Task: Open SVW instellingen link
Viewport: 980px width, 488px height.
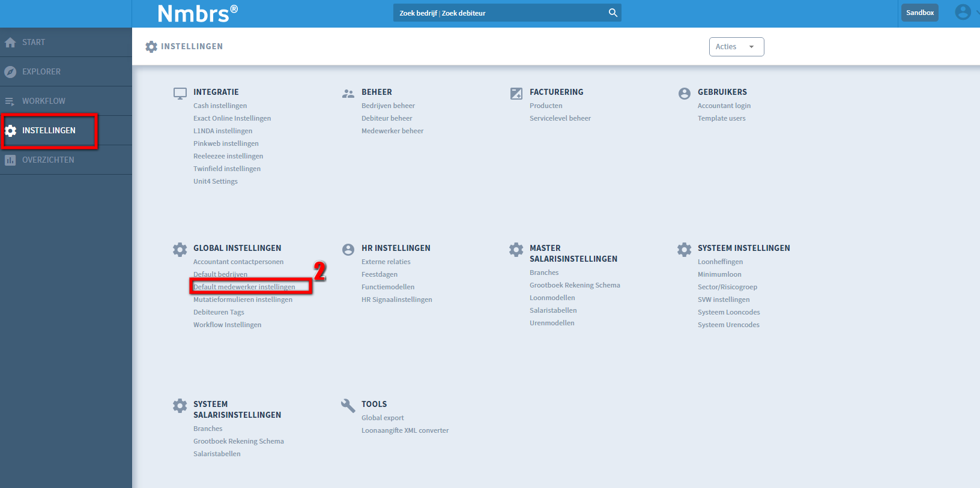Action: (724, 300)
